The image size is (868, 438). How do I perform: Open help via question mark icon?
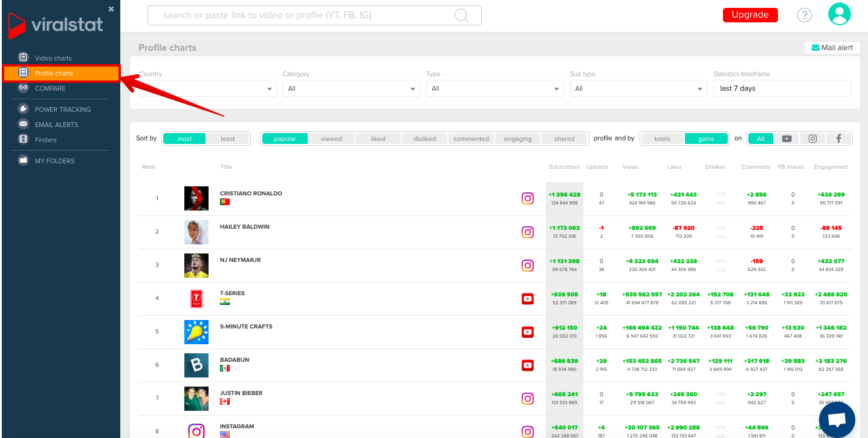pyautogui.click(x=805, y=15)
